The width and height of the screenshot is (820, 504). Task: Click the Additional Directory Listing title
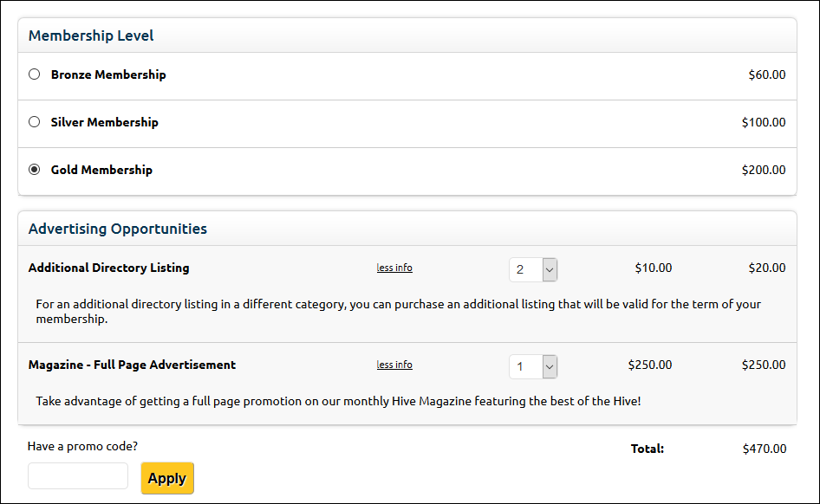click(108, 268)
